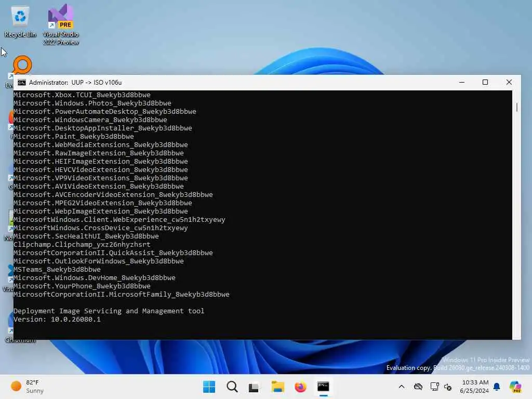Click the MicrosoftCorporationII.QuickAssist_8wekyb3d8bbwe line
Screen dimensions: 532x399
coord(113,253)
